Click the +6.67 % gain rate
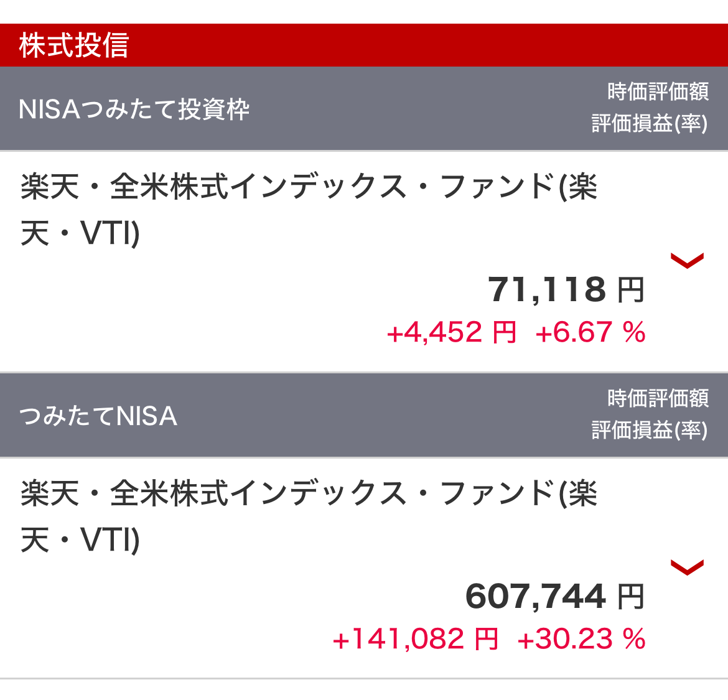The image size is (728, 700). [x=590, y=332]
